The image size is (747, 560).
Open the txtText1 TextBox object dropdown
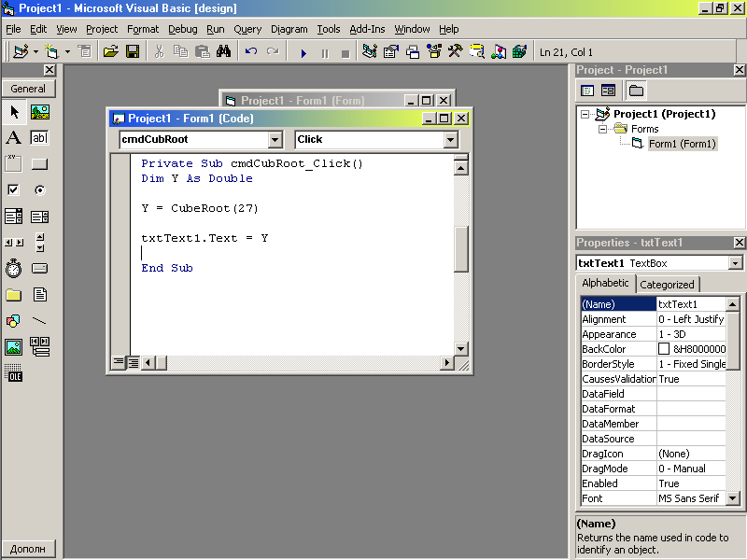tap(735, 263)
